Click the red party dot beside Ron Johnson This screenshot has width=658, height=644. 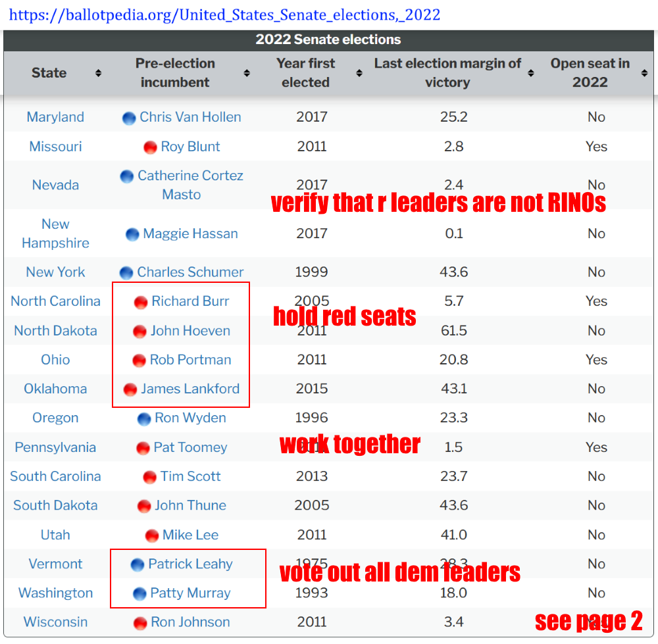pos(140,624)
